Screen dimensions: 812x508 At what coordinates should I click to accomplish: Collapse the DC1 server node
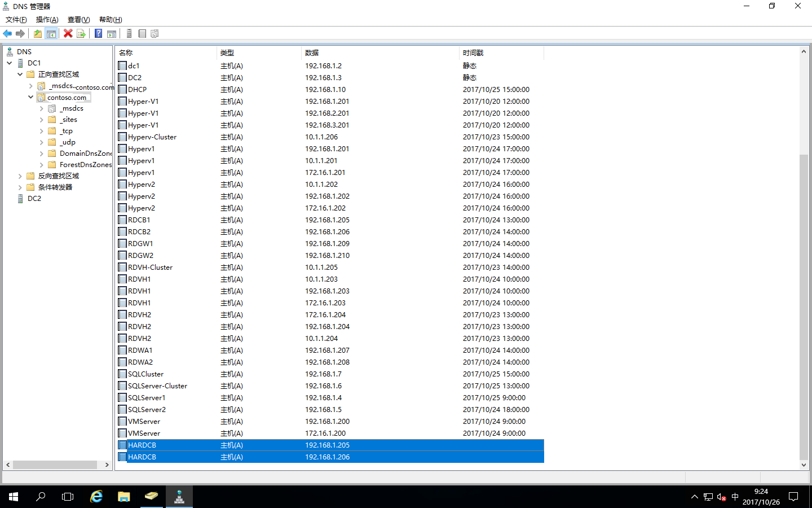point(10,63)
